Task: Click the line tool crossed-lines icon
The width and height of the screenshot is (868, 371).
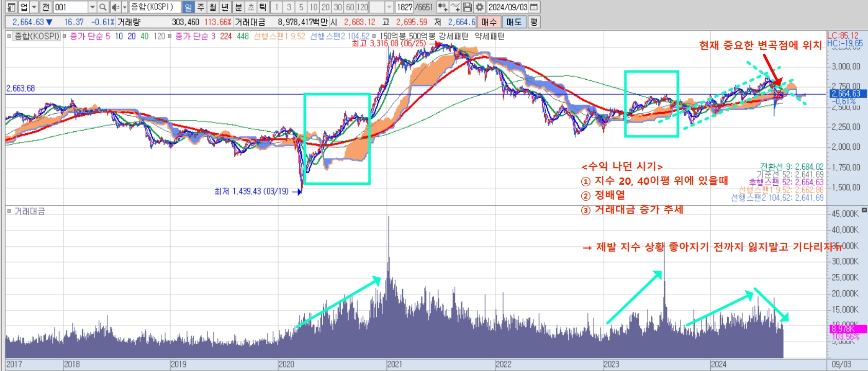Action: (x=455, y=7)
